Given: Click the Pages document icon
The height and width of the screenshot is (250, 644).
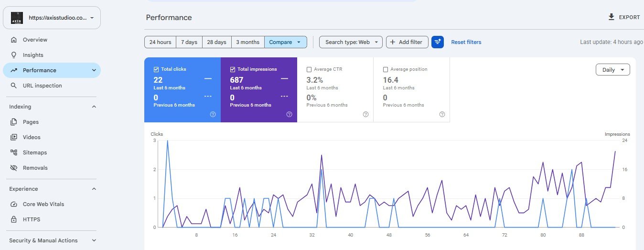Looking at the screenshot, I should point(14,122).
